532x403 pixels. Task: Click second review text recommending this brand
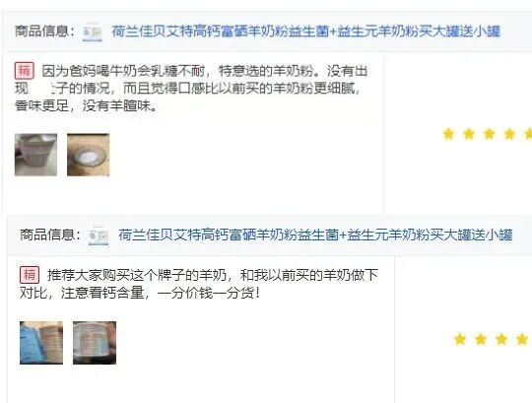(x=199, y=284)
